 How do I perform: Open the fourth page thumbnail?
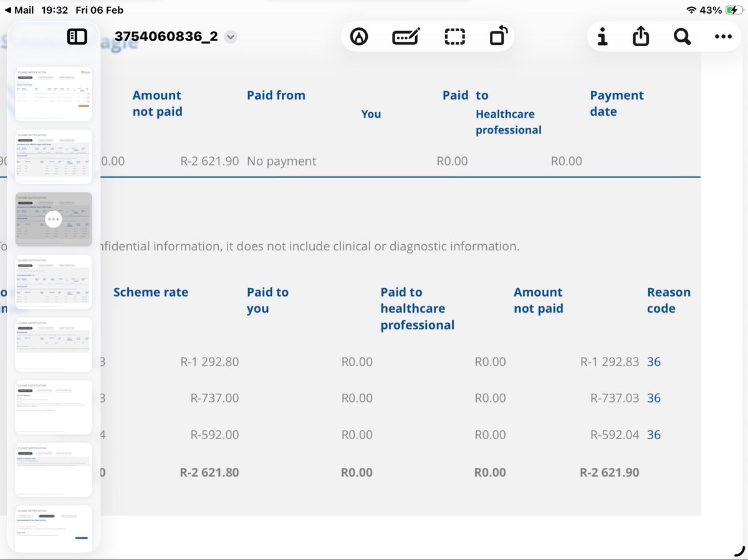pos(54,282)
